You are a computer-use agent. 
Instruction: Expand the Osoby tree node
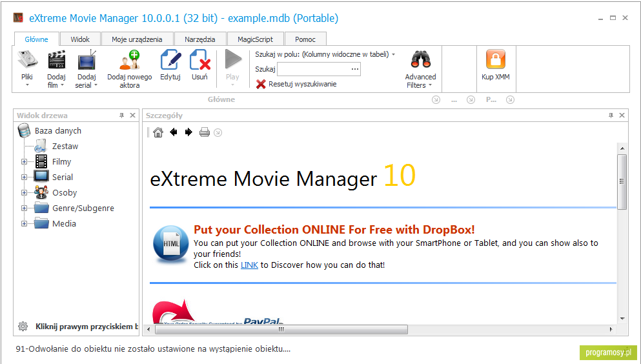24,193
